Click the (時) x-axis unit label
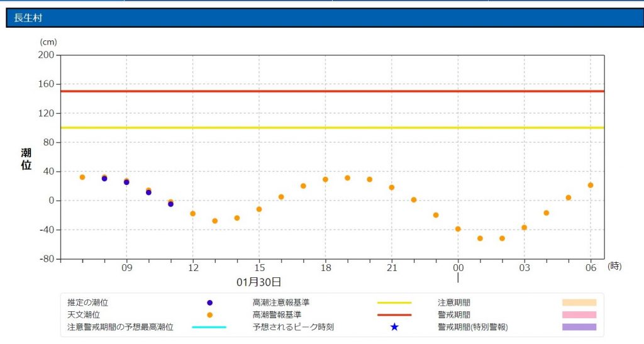The height and width of the screenshot is (344, 644). pos(614,266)
